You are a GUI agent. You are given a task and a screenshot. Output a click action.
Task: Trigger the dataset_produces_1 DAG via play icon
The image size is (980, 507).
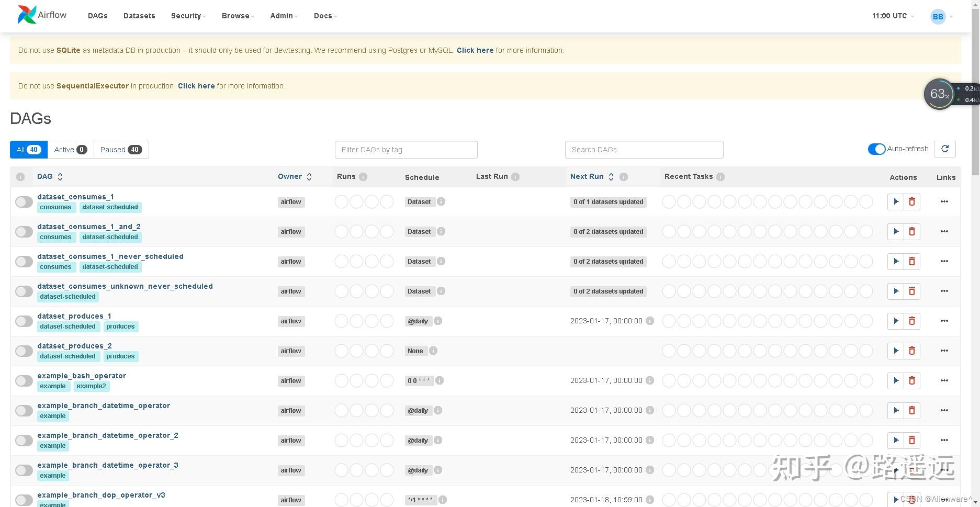coord(896,321)
